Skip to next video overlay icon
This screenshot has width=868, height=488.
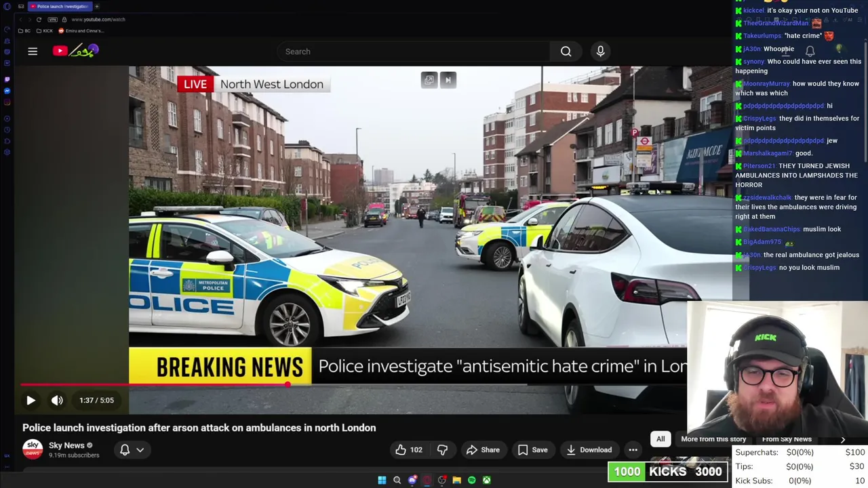coord(448,80)
